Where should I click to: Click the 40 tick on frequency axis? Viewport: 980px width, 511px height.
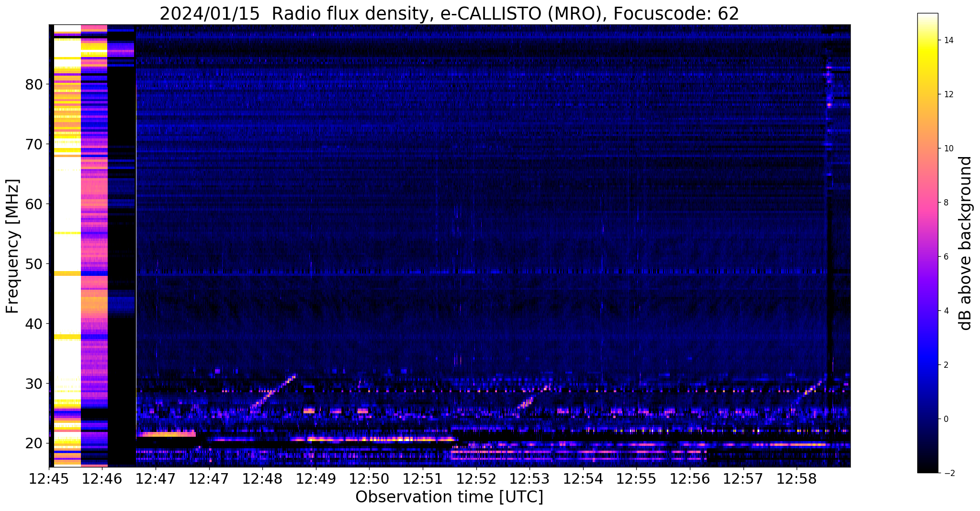34,324
